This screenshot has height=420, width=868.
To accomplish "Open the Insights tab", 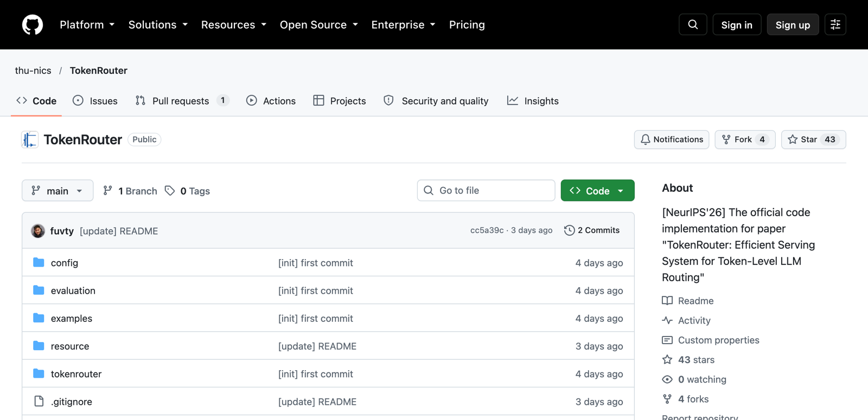I will (533, 101).
